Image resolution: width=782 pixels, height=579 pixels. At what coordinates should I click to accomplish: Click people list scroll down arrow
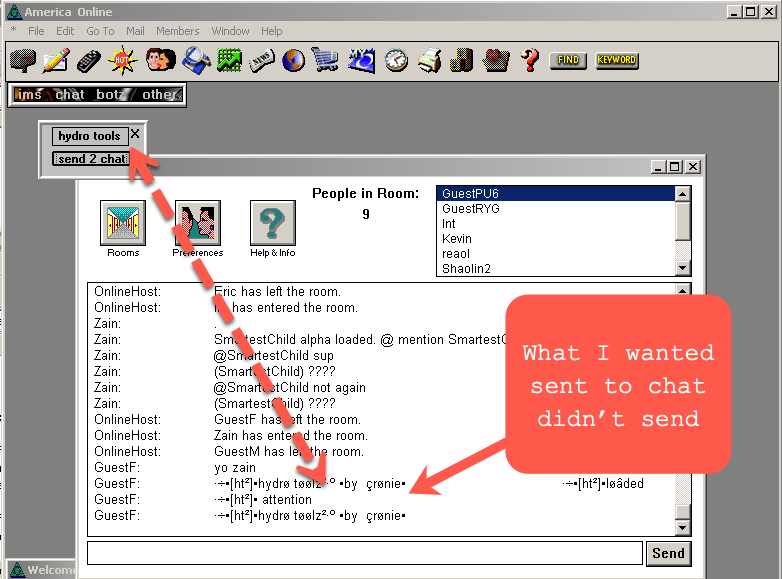coord(683,268)
